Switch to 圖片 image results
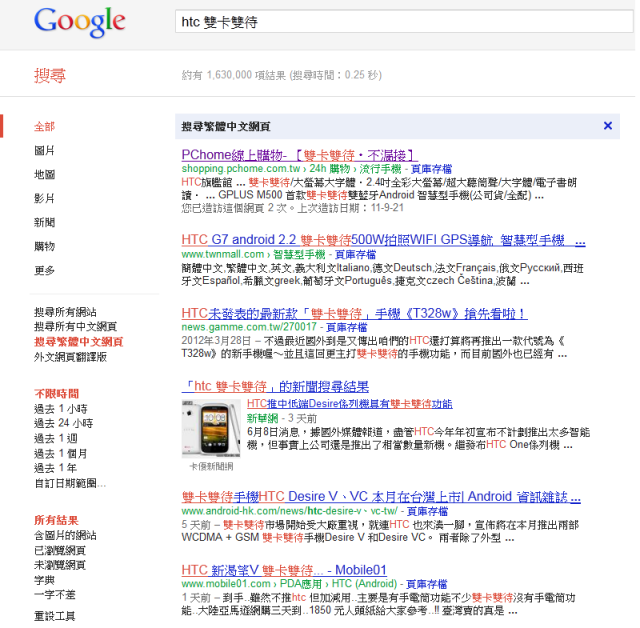Screen dimensions: 640x628 coord(44,151)
